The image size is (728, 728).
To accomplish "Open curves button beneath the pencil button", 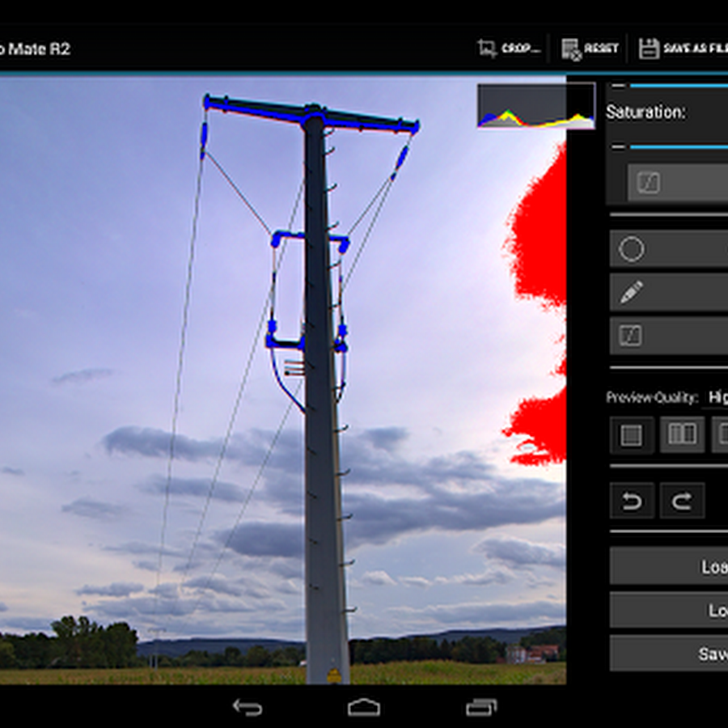I will (669, 336).
